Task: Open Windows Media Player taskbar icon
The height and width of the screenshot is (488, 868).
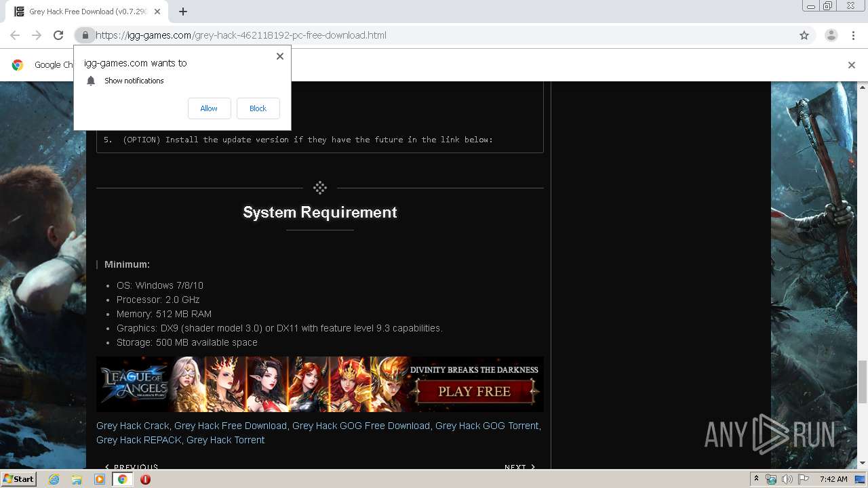Action: pos(100,479)
